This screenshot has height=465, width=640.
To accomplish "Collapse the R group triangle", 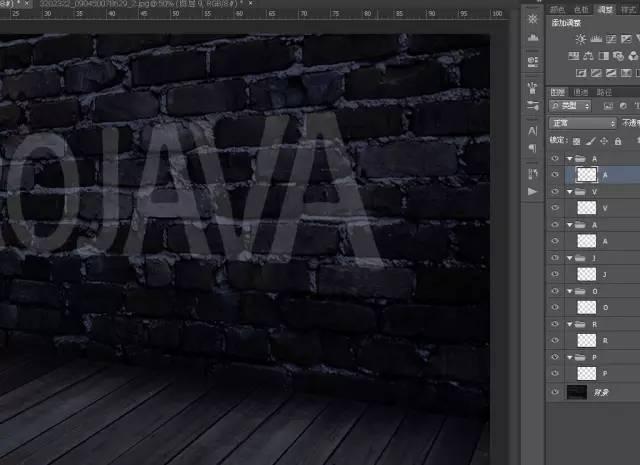I will (x=570, y=324).
